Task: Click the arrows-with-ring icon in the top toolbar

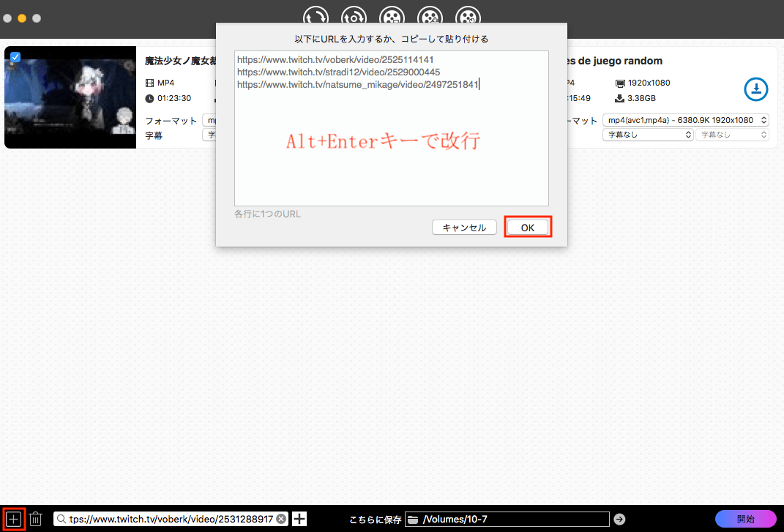Action: point(354,15)
